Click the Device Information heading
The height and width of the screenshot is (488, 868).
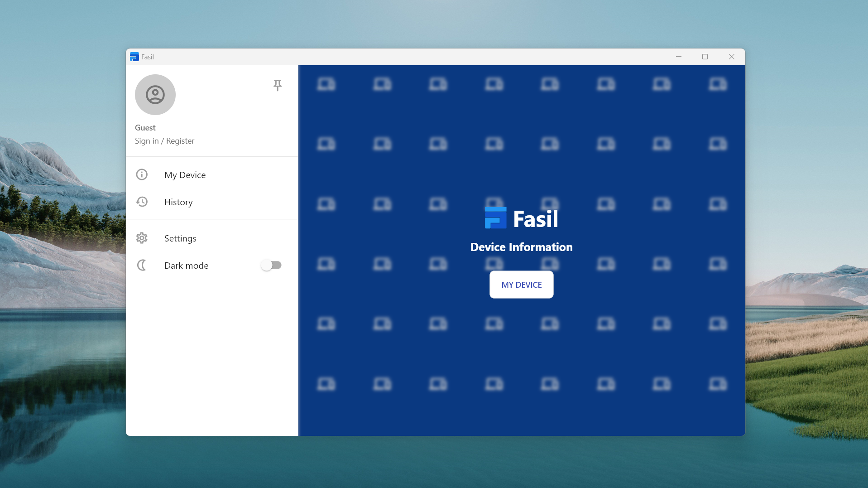coord(521,247)
